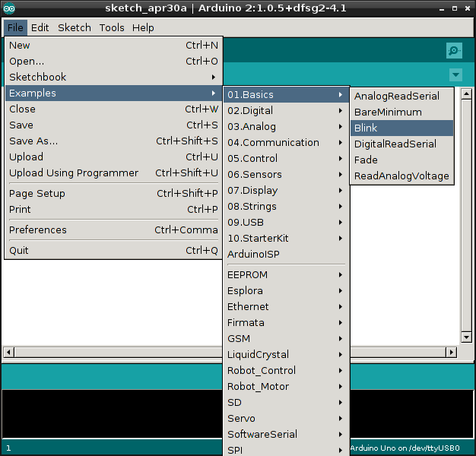The image size is (476, 456).
Task: Expand the SoftwareSerial examples
Action: point(286,434)
